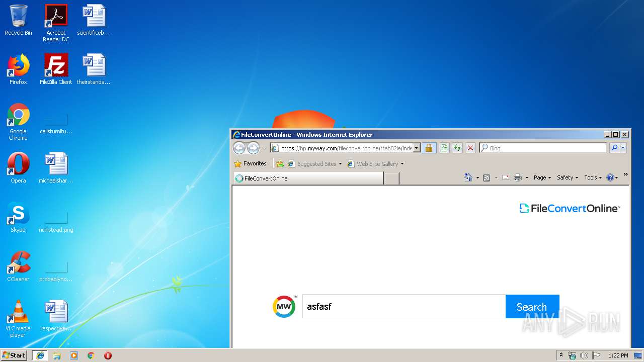Open the Windows Start menu
644x362 pixels.
point(14,355)
